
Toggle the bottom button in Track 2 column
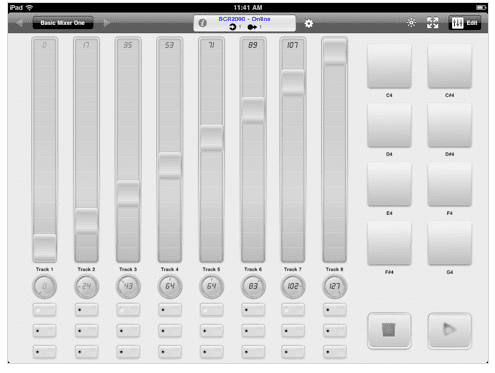[x=86, y=352]
